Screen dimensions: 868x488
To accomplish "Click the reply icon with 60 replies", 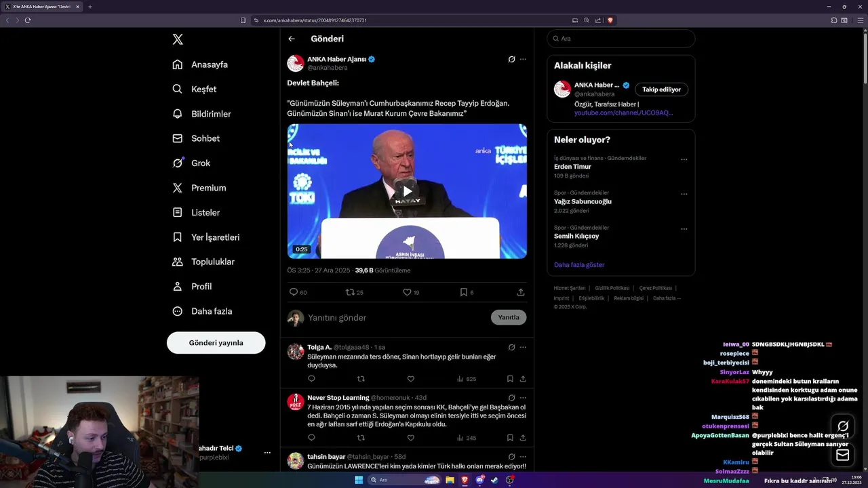I will click(294, 292).
